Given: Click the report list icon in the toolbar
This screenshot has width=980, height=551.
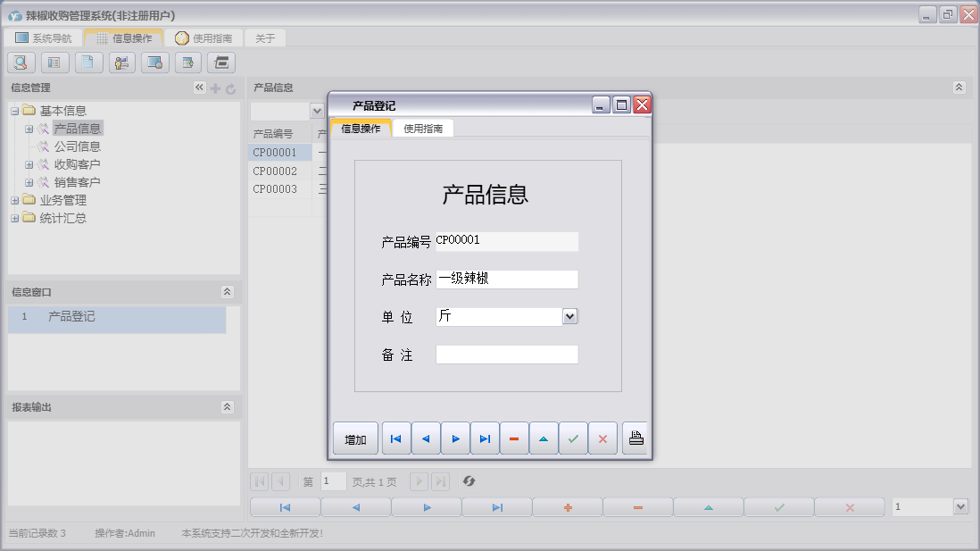Looking at the screenshot, I should pos(54,63).
